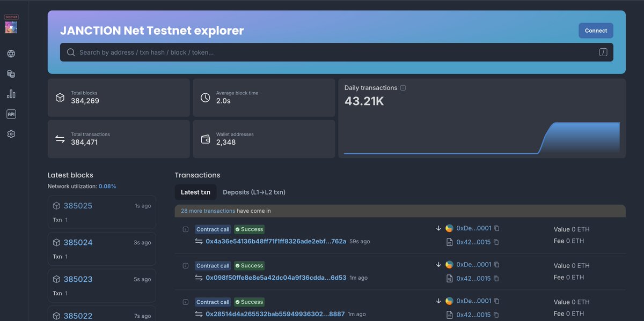Open block 385025
The image size is (644, 321).
pos(78,206)
